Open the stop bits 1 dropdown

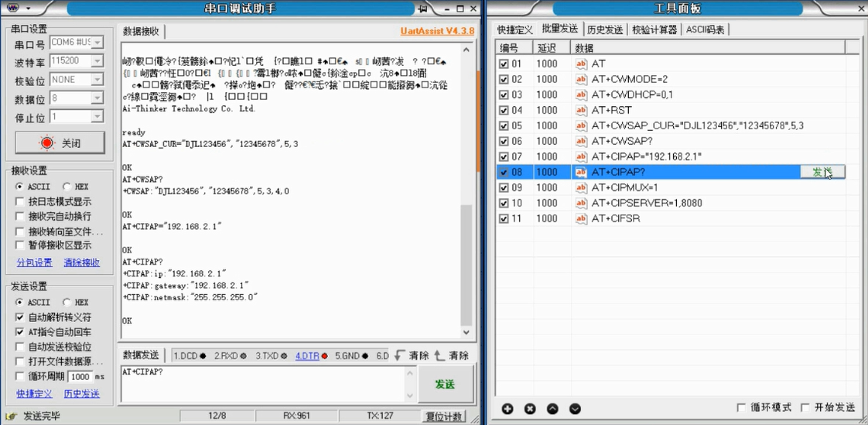click(97, 117)
